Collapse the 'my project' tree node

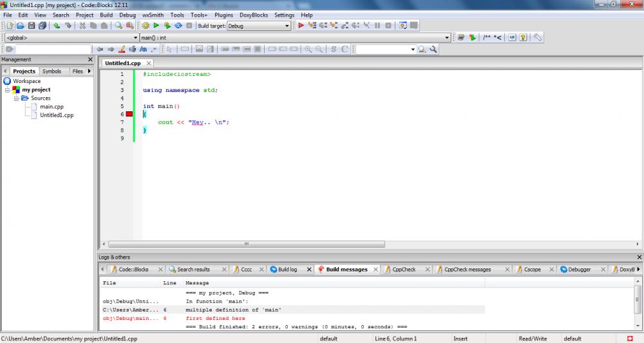click(x=7, y=90)
